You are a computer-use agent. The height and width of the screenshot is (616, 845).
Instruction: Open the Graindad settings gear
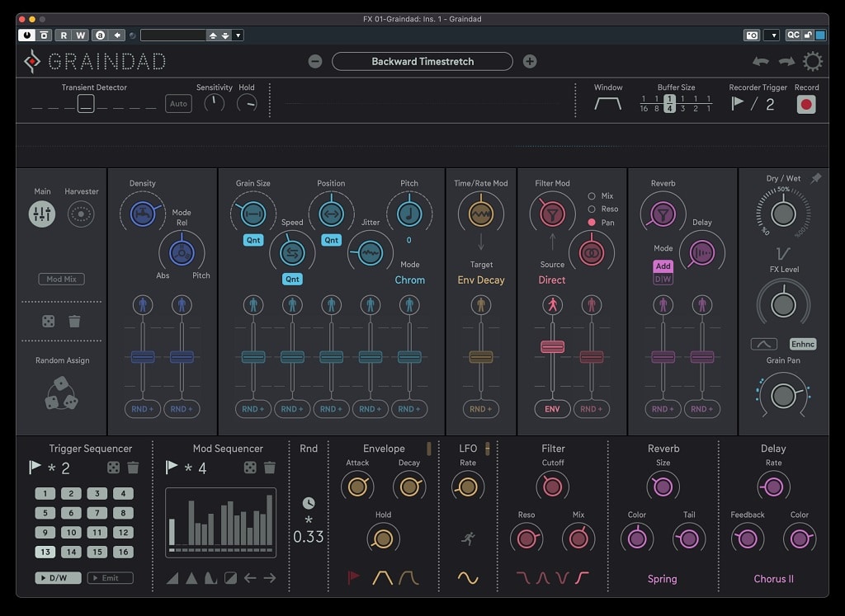click(813, 61)
